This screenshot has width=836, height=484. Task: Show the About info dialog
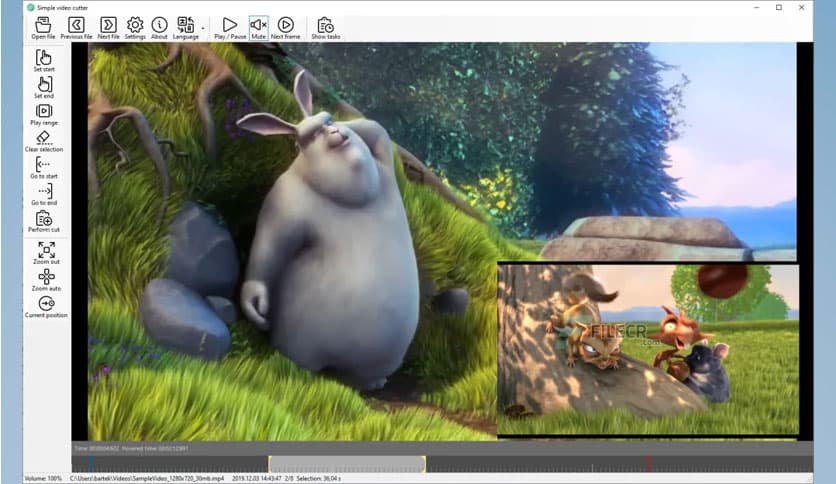point(159,28)
